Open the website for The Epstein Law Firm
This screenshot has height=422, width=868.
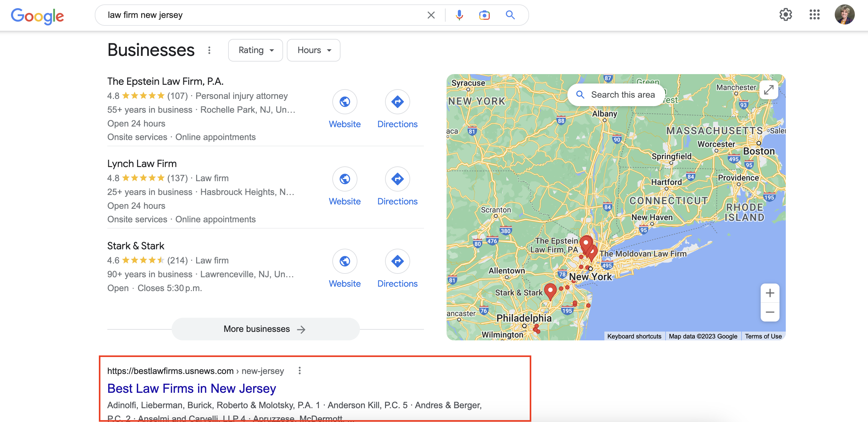point(345,101)
